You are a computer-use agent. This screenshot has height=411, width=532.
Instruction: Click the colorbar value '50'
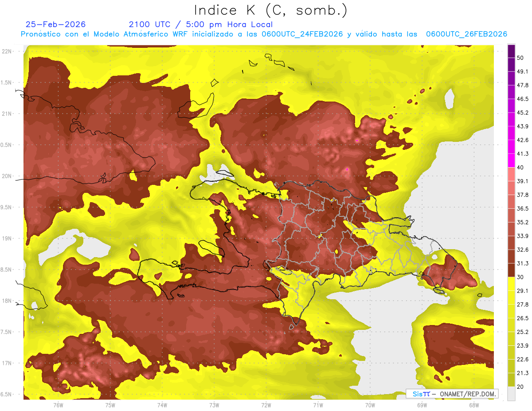click(520, 58)
